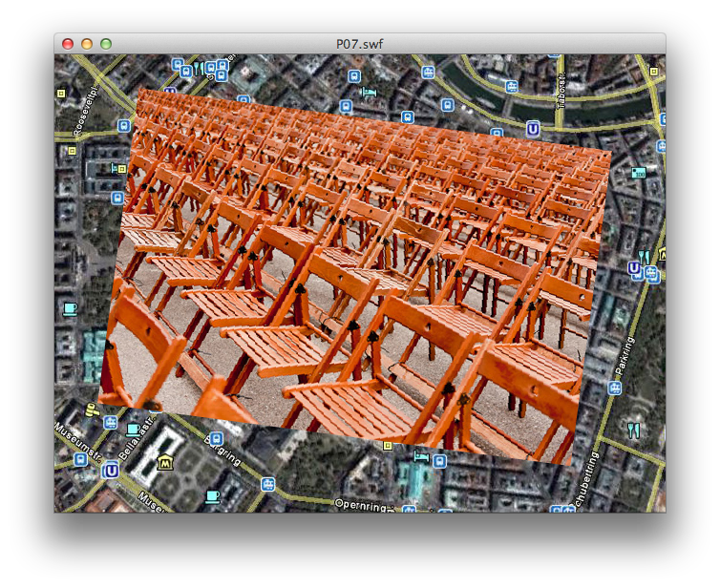Click the transit stop icon right of Burgring label
The image size is (720, 588).
pyautogui.click(x=269, y=484)
